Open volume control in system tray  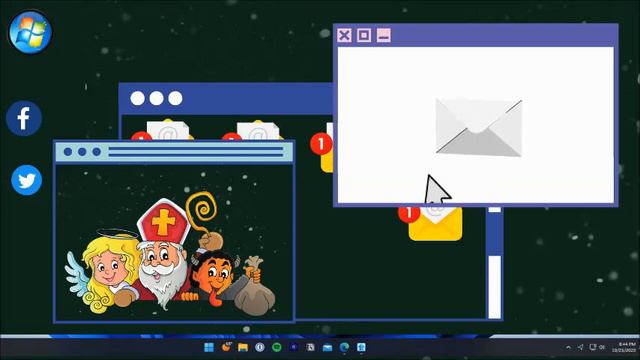click(602, 347)
